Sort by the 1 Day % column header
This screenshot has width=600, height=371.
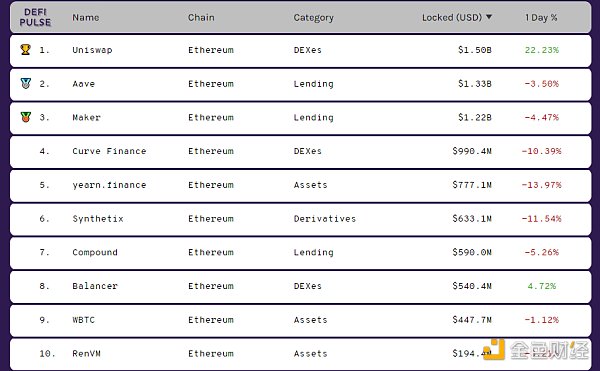pos(541,18)
